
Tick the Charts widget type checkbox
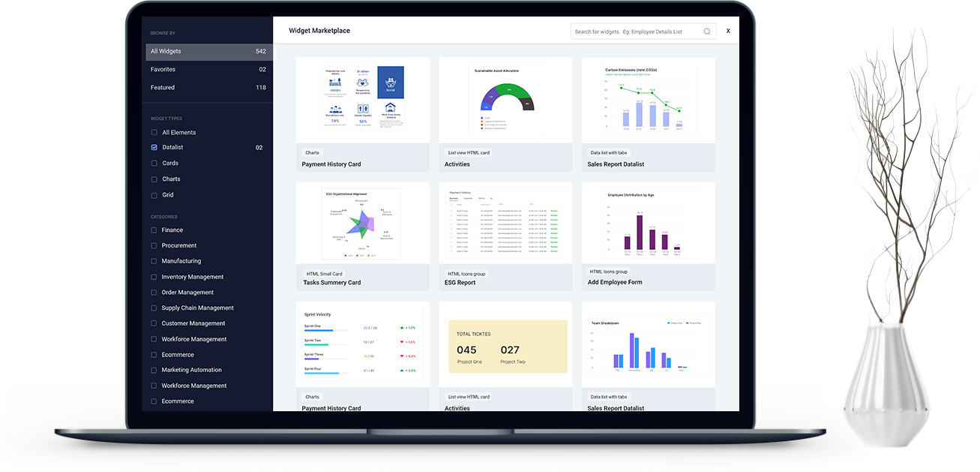(x=154, y=179)
